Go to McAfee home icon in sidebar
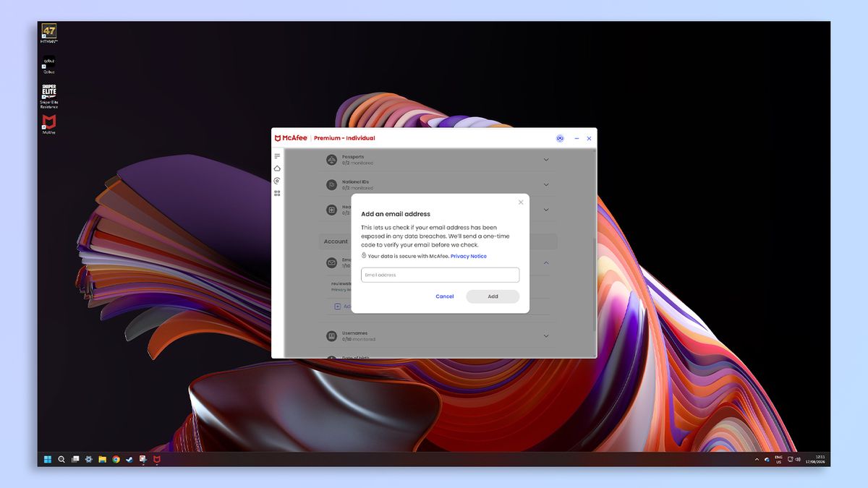Screen dimensions: 868x488 pyautogui.click(x=277, y=168)
